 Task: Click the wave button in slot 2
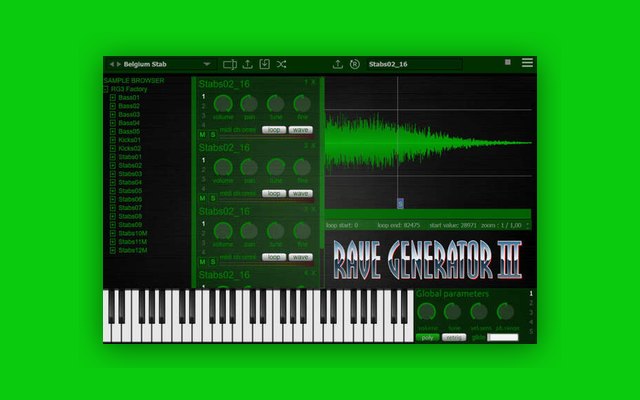point(301,193)
